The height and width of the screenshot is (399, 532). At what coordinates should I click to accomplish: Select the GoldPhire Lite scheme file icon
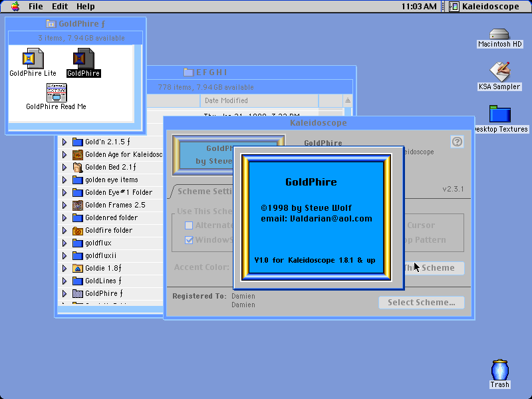click(33, 59)
